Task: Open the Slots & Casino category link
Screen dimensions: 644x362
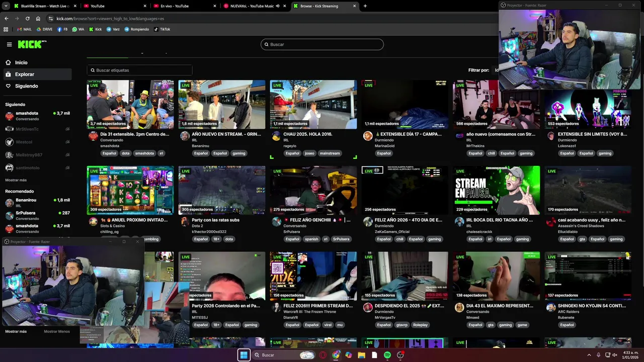Action: (x=112, y=226)
